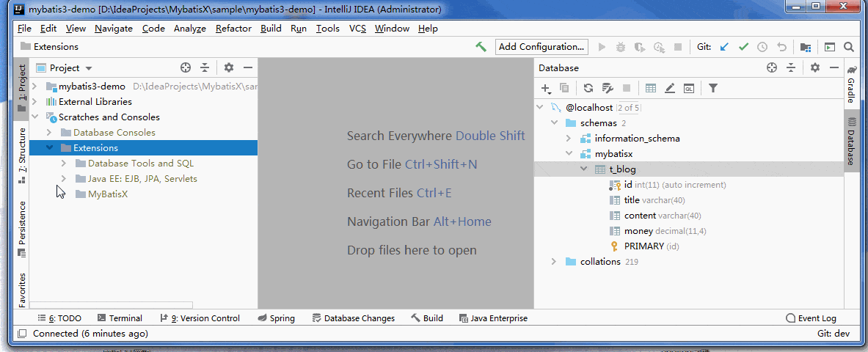Screen dimensions: 868x352
Task: Switch to the Terminal tool tab
Action: (120, 318)
